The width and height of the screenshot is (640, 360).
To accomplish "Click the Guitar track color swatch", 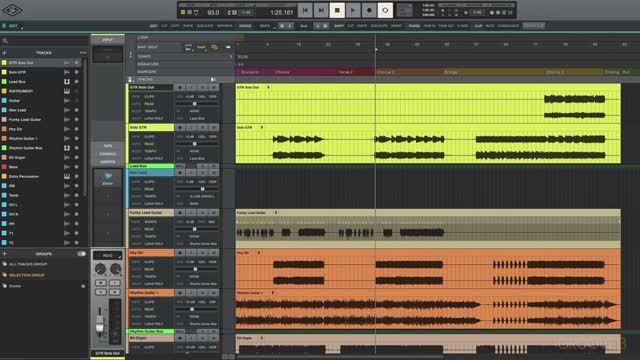I will pyautogui.click(x=4, y=100).
